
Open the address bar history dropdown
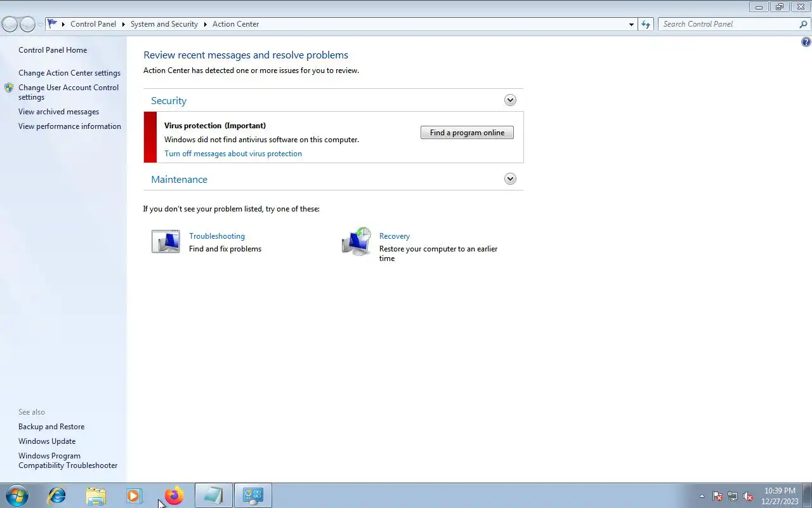tap(631, 24)
